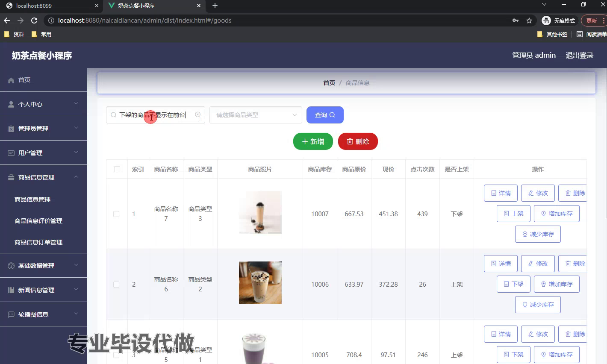
Task: Click 详情 for 商品名称 7 row
Action: (x=501, y=193)
